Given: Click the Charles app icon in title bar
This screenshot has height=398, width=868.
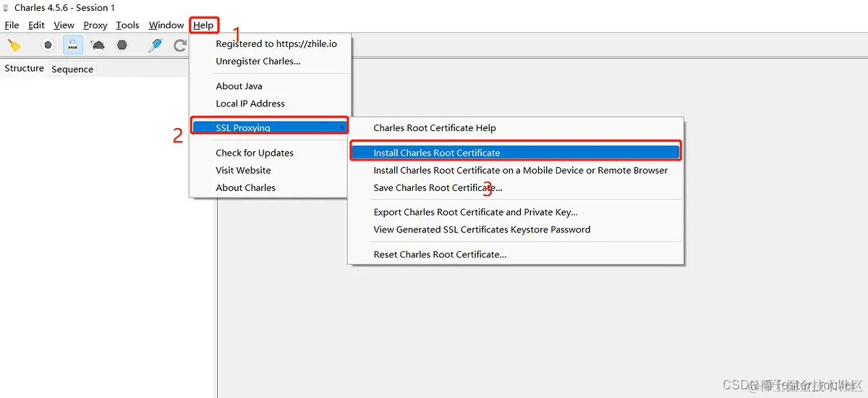Looking at the screenshot, I should 7,7.
